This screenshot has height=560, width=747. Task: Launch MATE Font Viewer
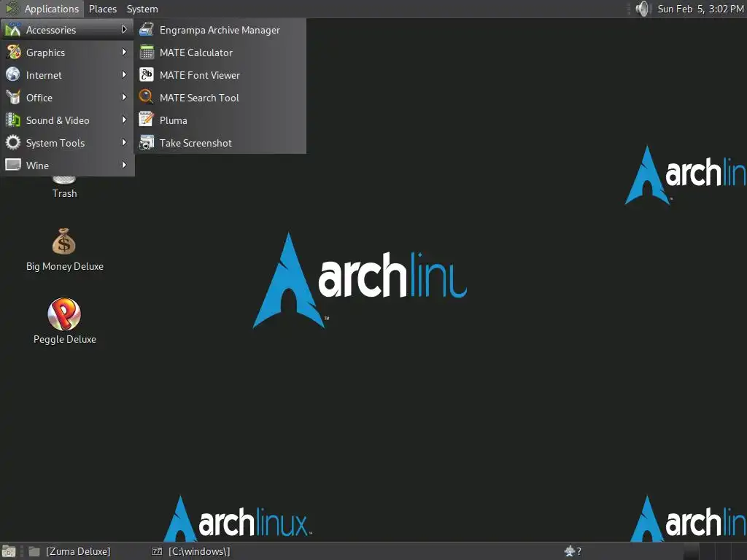point(220,75)
